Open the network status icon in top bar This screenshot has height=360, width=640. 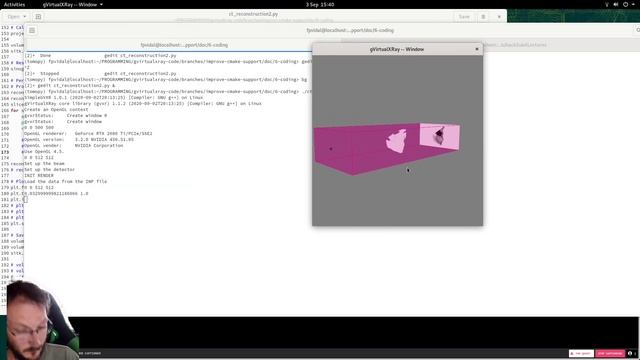(x=607, y=4)
